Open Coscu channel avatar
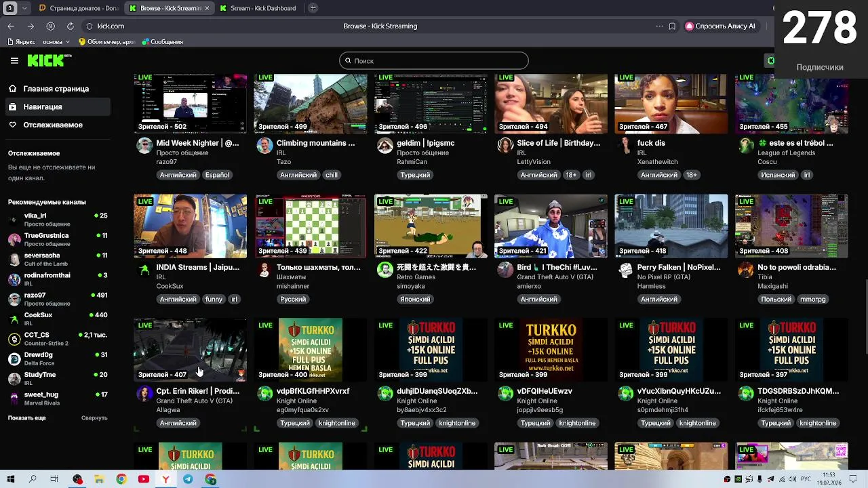Screen dimensions: 868x488 pos(746,146)
